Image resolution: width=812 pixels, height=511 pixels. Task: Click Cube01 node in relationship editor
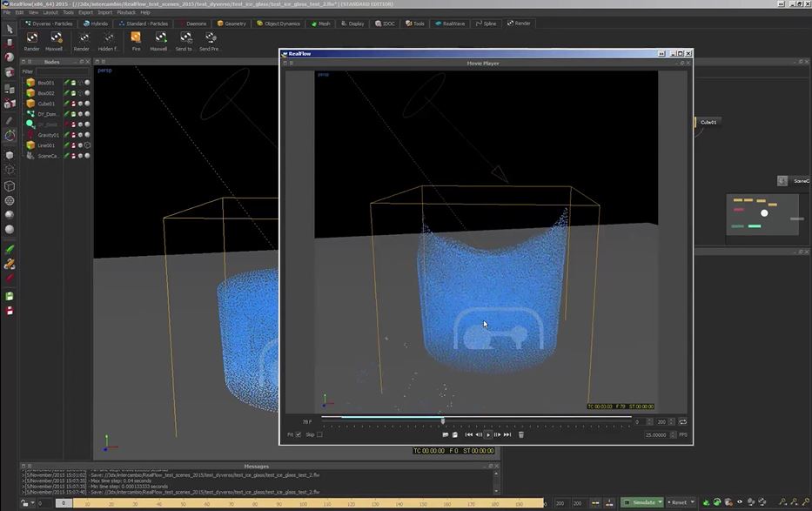(708, 122)
